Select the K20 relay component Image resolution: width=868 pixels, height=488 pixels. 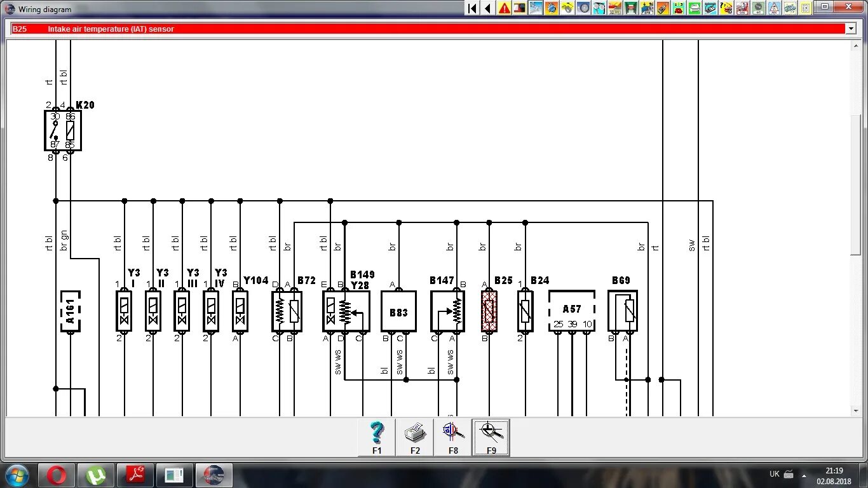63,130
